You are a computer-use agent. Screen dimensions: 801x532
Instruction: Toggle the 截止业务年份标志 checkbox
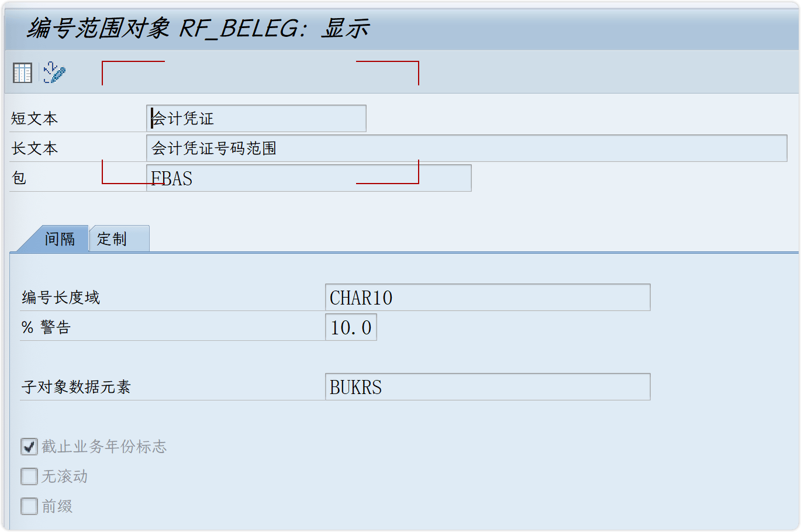(29, 446)
